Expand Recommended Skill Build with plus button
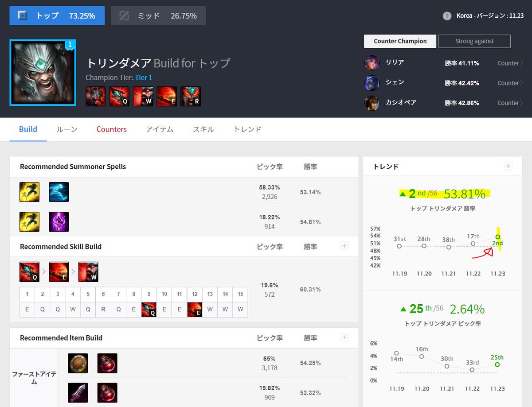 pyautogui.click(x=344, y=245)
